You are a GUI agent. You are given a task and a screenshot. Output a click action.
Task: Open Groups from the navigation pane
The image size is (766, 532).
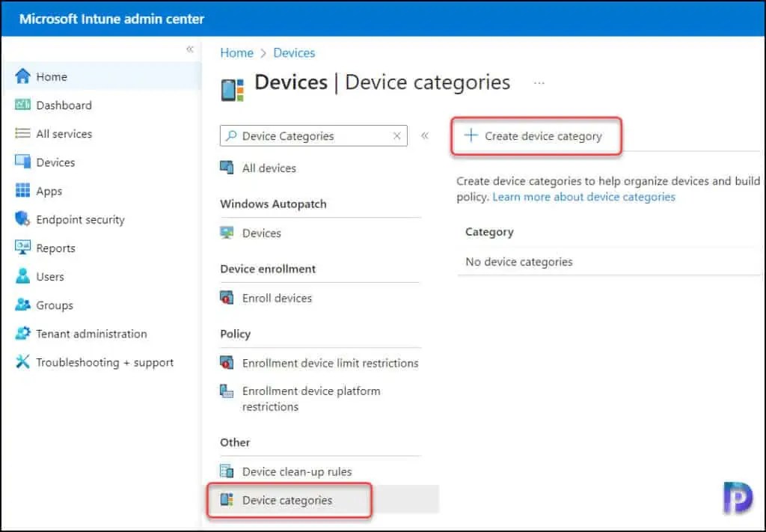(x=52, y=305)
